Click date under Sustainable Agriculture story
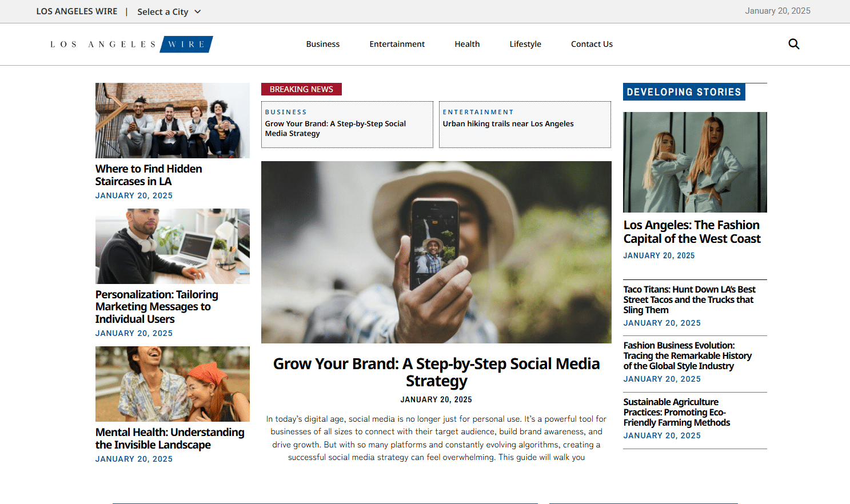 (x=662, y=435)
